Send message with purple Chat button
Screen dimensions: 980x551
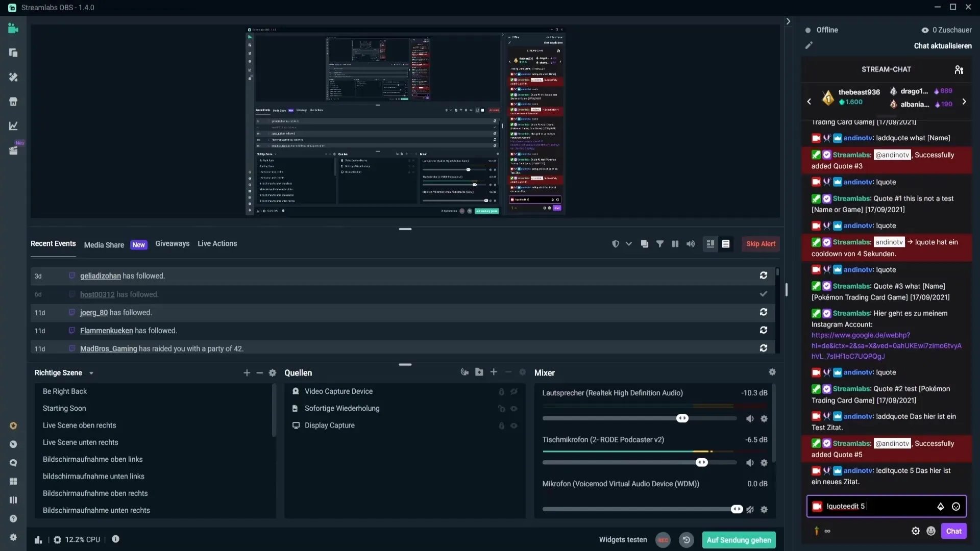953,531
